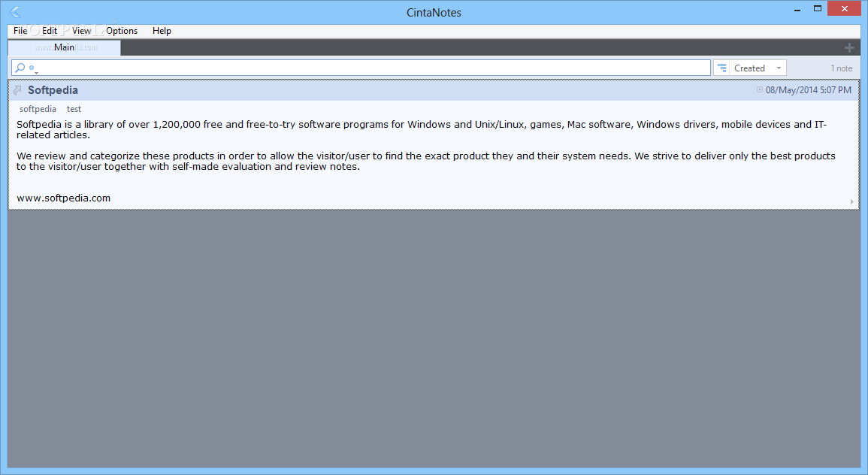
Task: Click the paragraph starting 'We review and categorize'
Action: [x=425, y=161]
